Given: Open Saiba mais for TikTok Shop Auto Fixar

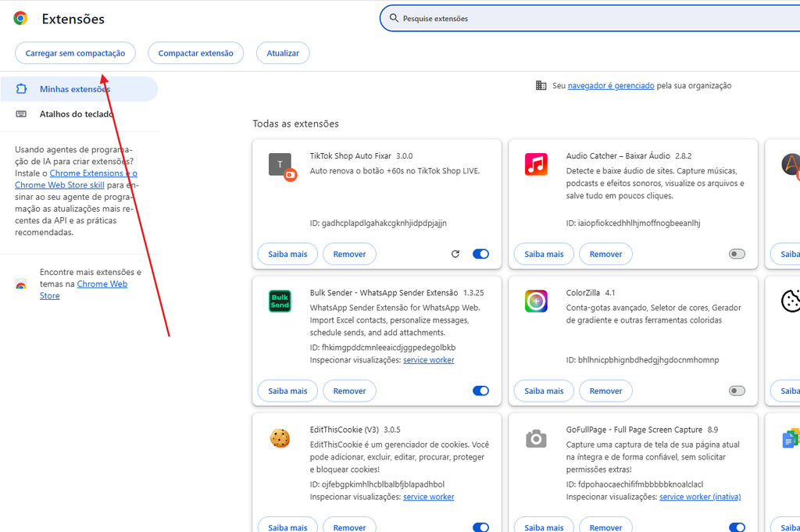Looking at the screenshot, I should (x=287, y=254).
